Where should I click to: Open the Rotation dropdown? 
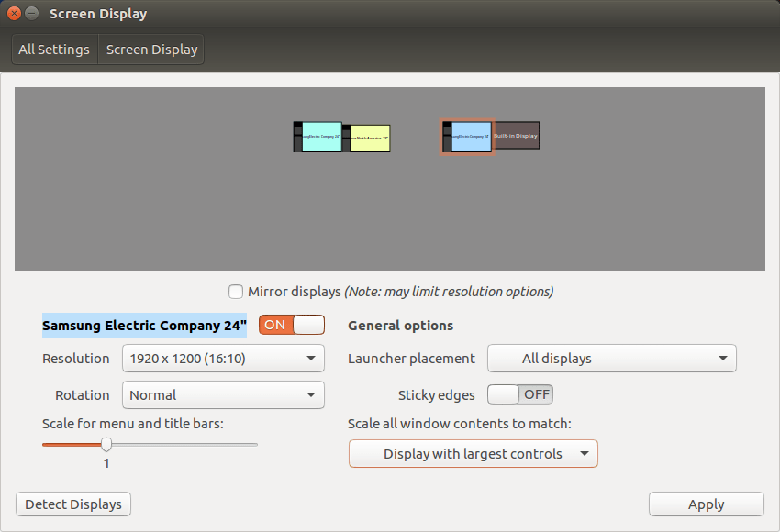(x=223, y=394)
